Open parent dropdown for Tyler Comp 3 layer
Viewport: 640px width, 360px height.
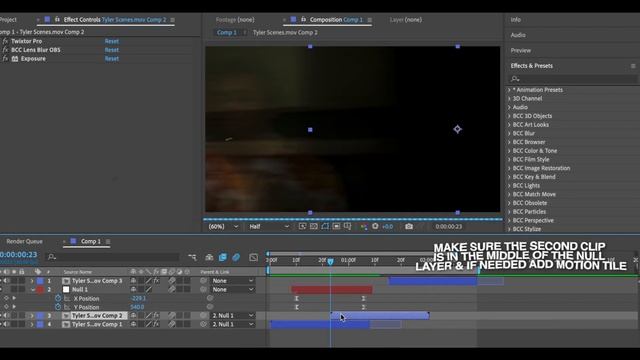[x=233, y=281]
